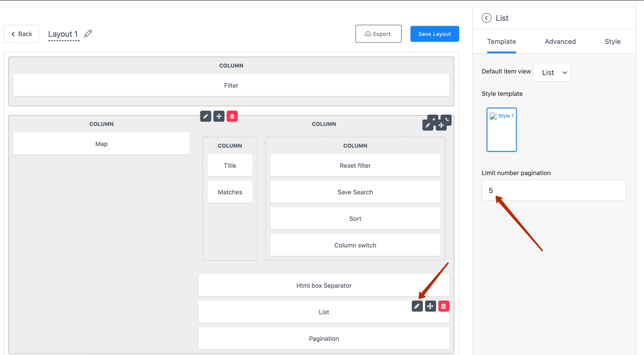This screenshot has height=355, width=644.
Task: Click the circled back arrow beside List heading
Action: 487,18
